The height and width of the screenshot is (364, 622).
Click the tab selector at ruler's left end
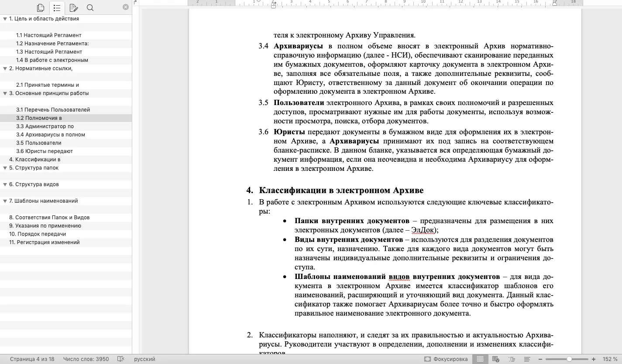coord(135,2)
